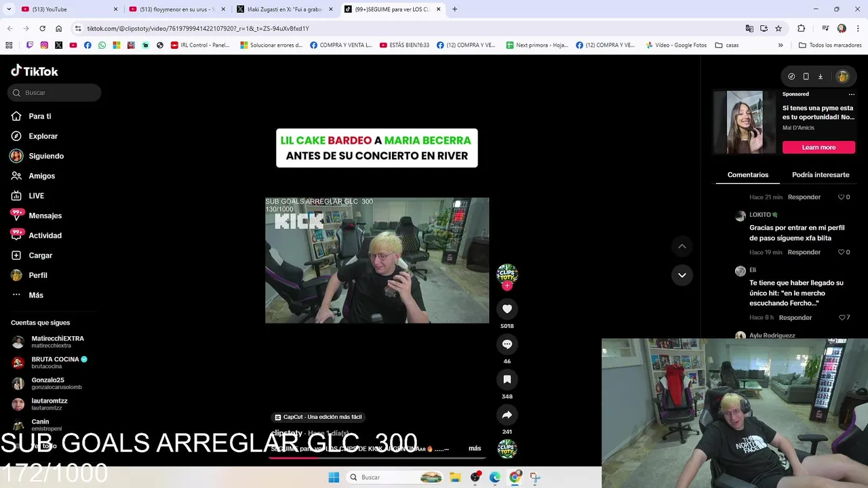
Task: Open the Chrome extensions puzzle icon
Action: (x=801, y=28)
